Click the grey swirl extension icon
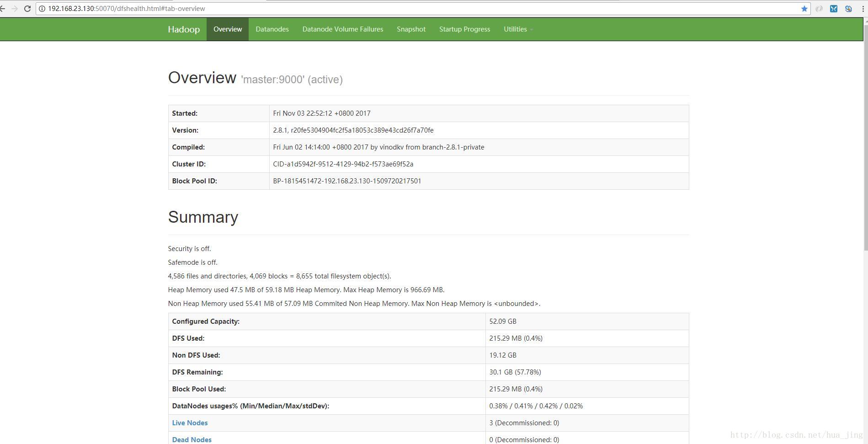The width and height of the screenshot is (868, 444). coord(819,9)
